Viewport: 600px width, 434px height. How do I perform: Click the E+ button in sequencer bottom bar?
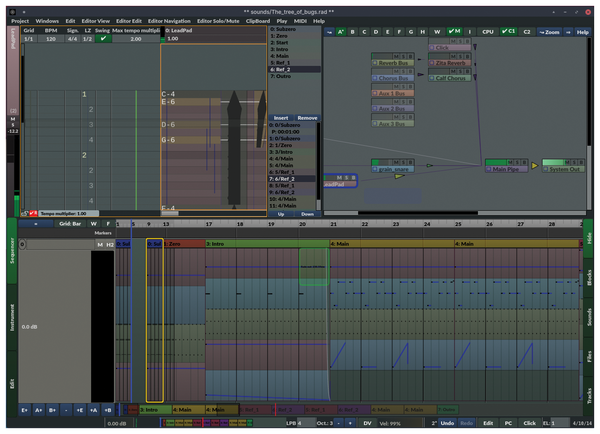click(24, 410)
